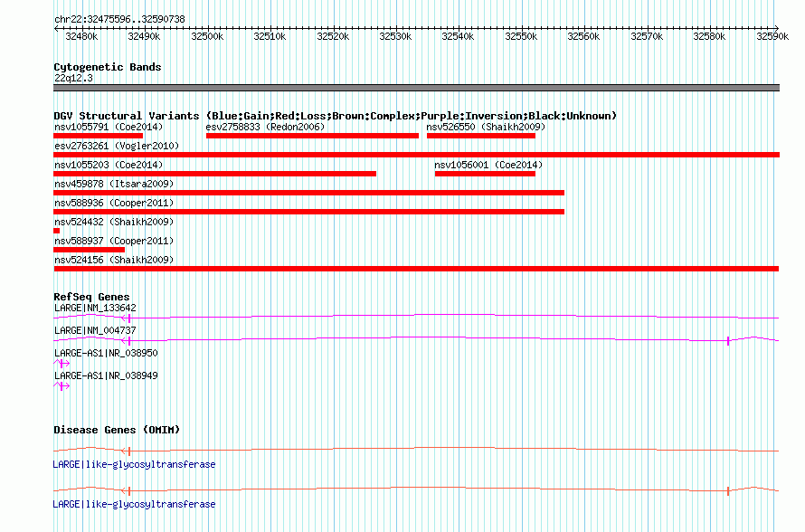The image size is (805, 532).
Task: Click the nsv1055791 (Coe2014) variant bar
Action: (98, 136)
